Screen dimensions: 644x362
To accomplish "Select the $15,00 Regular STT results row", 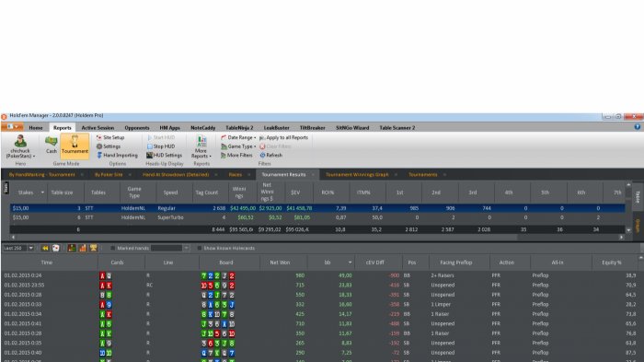I will (317, 208).
